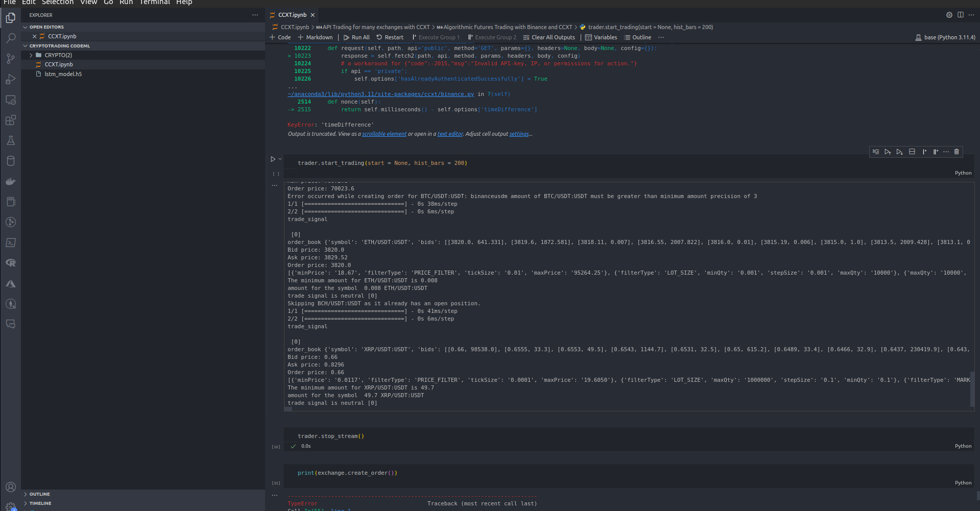Viewport: 980px width, 511px height.
Task: Open Azure view in activity bar
Action: tap(10, 283)
